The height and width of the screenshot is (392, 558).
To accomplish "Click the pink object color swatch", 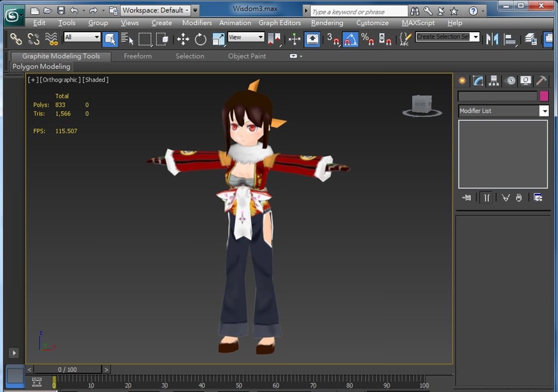I will pyautogui.click(x=543, y=96).
